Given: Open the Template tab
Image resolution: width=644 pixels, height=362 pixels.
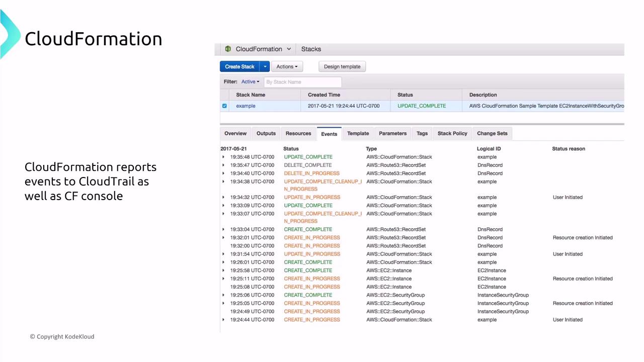Looking at the screenshot, I should point(358,133).
